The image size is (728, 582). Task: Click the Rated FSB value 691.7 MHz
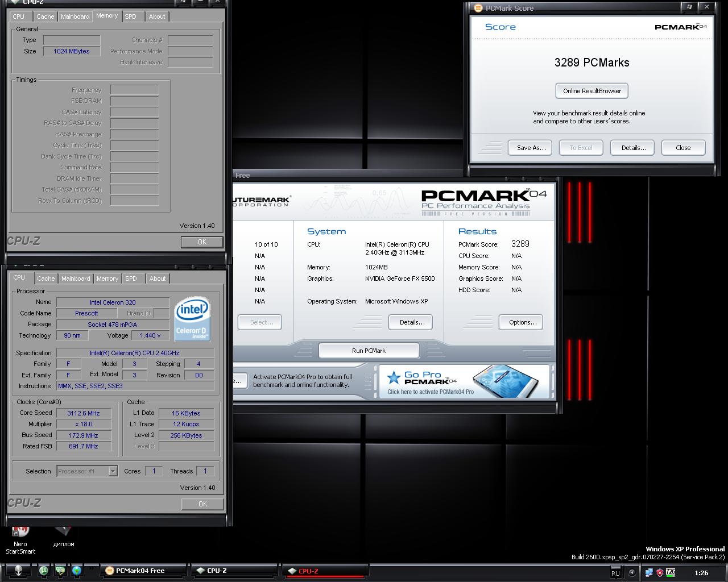[83, 446]
